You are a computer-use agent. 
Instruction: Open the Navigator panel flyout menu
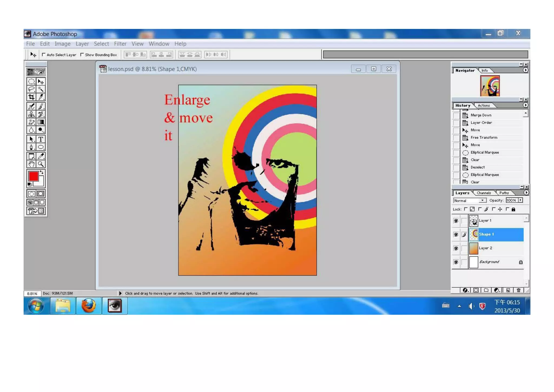click(525, 70)
